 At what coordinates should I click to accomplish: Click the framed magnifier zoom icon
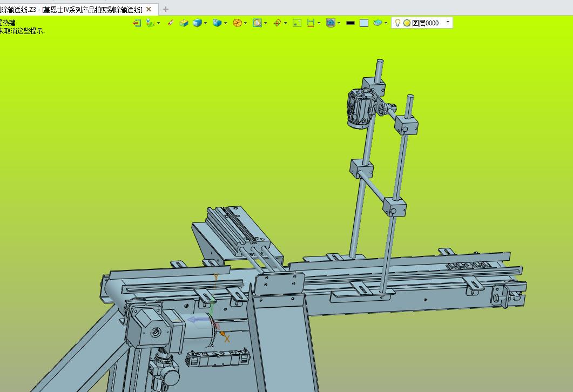click(257, 23)
